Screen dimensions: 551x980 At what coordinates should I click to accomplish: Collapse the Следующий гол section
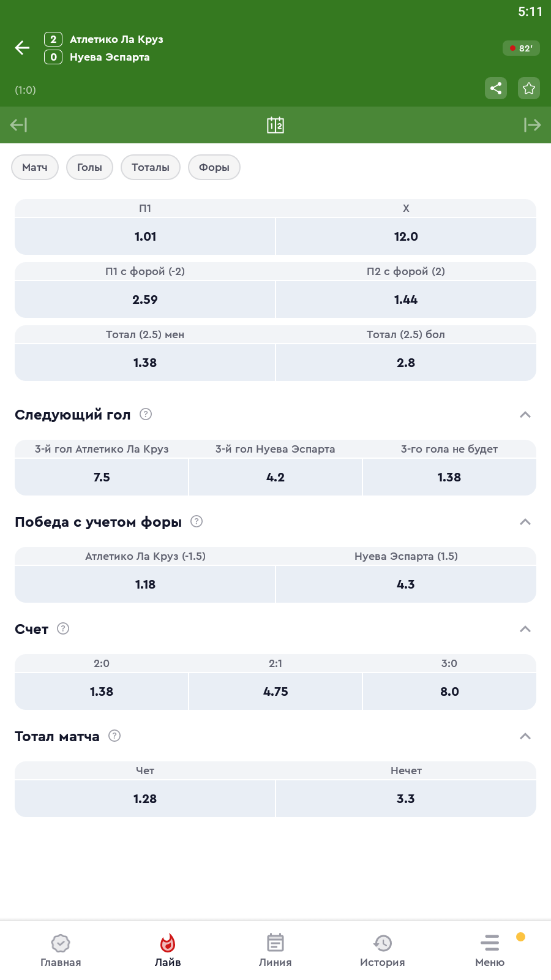525,415
